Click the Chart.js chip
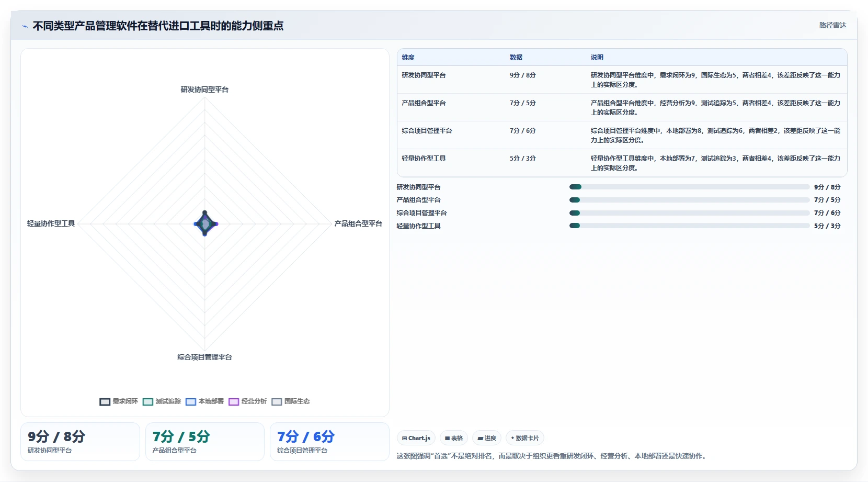The height and width of the screenshot is (482, 868). [x=416, y=438]
